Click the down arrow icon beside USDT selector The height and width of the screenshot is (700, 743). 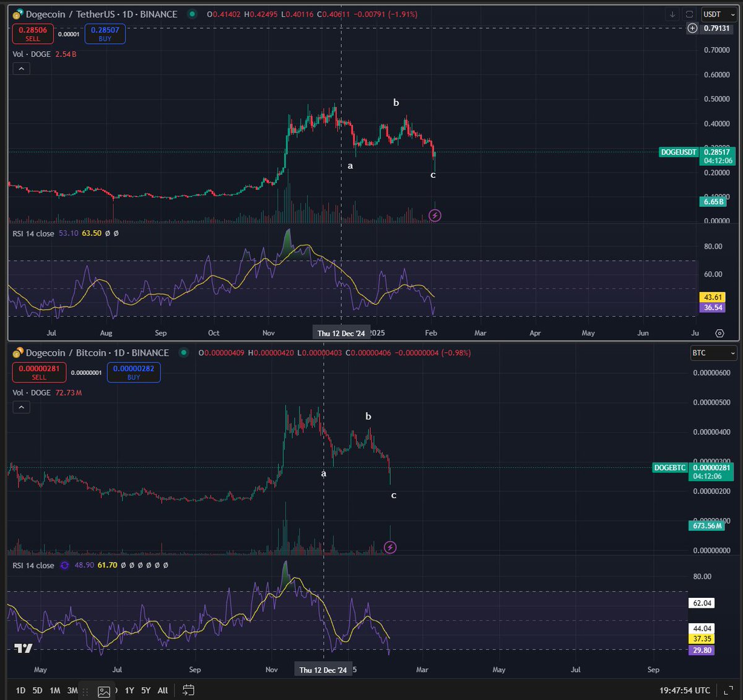click(x=672, y=14)
